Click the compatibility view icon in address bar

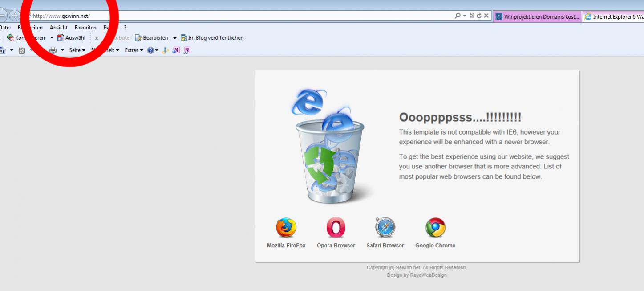(472, 16)
